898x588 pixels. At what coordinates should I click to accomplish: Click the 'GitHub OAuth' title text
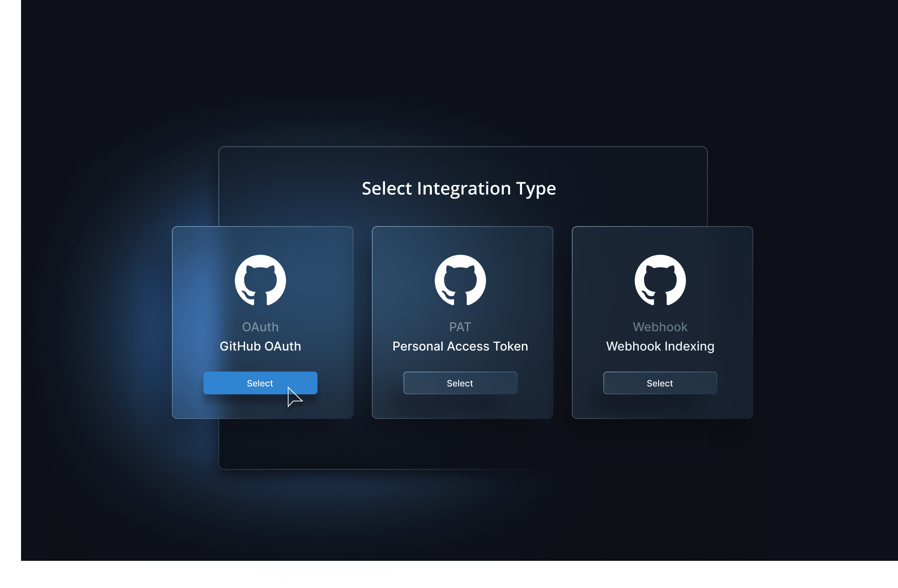[x=260, y=346]
